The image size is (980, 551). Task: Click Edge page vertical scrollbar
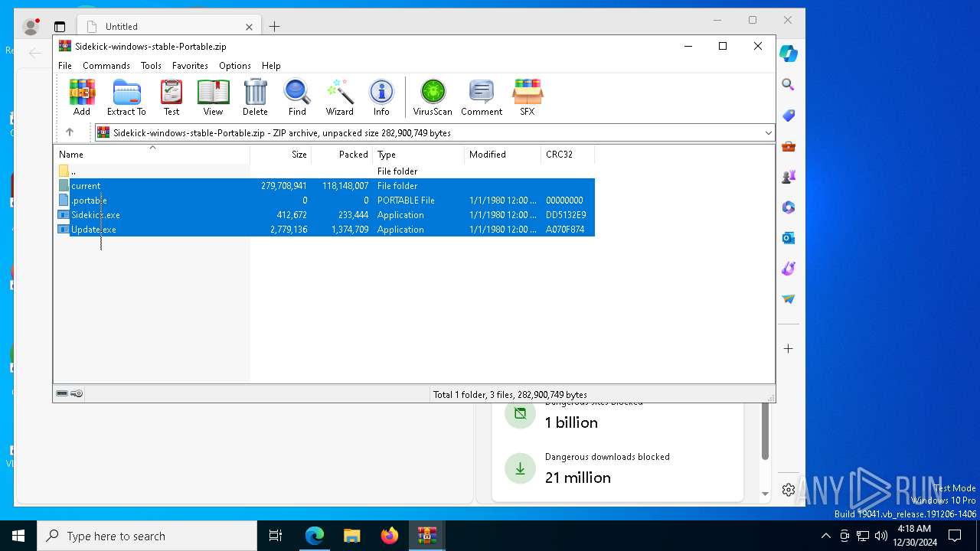[765, 431]
